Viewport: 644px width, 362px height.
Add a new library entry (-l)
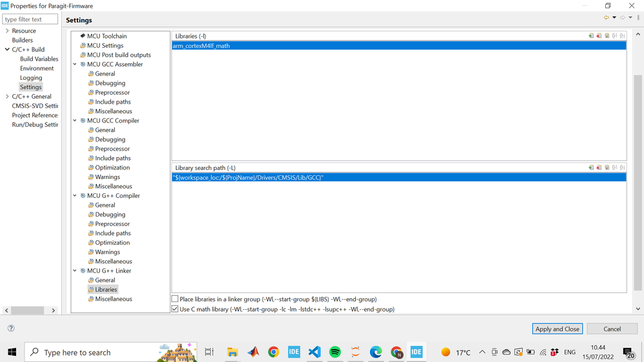(591, 36)
